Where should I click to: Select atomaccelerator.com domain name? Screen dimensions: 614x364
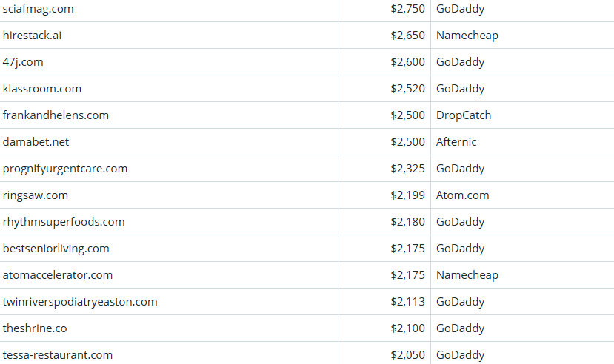(58, 275)
